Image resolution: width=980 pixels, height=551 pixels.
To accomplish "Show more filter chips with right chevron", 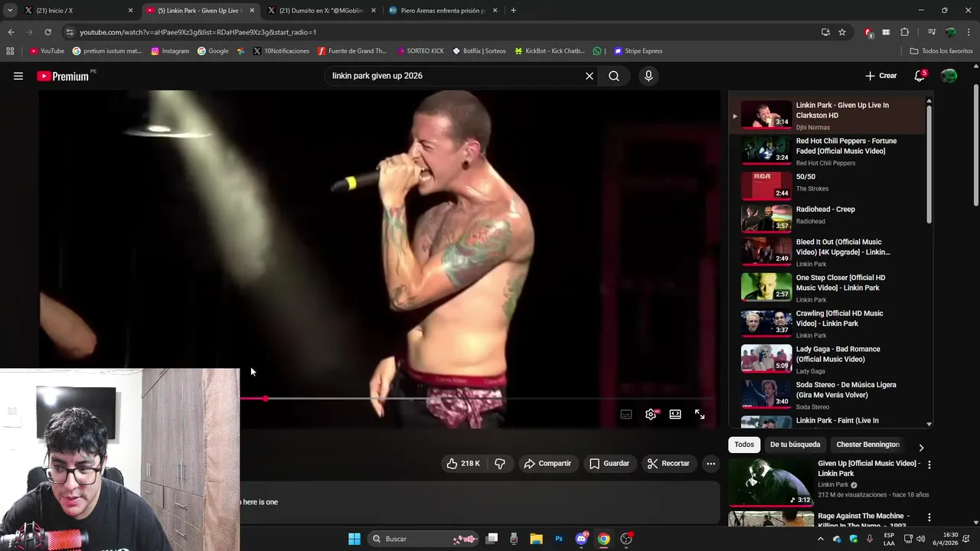I will [x=921, y=448].
